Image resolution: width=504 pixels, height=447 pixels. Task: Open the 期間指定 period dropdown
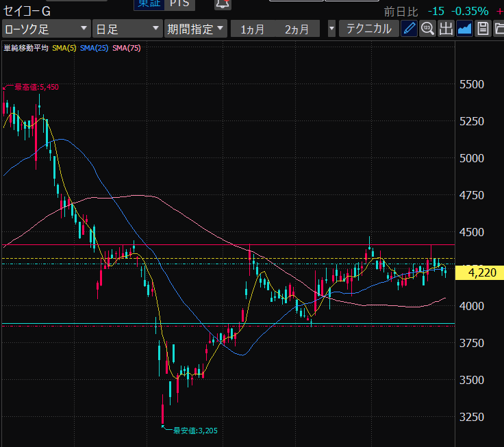coord(195,29)
